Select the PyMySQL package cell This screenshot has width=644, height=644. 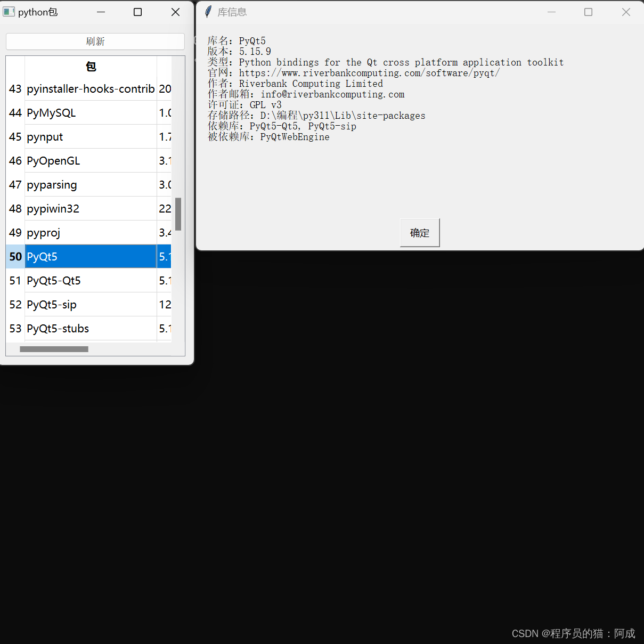pos(91,113)
